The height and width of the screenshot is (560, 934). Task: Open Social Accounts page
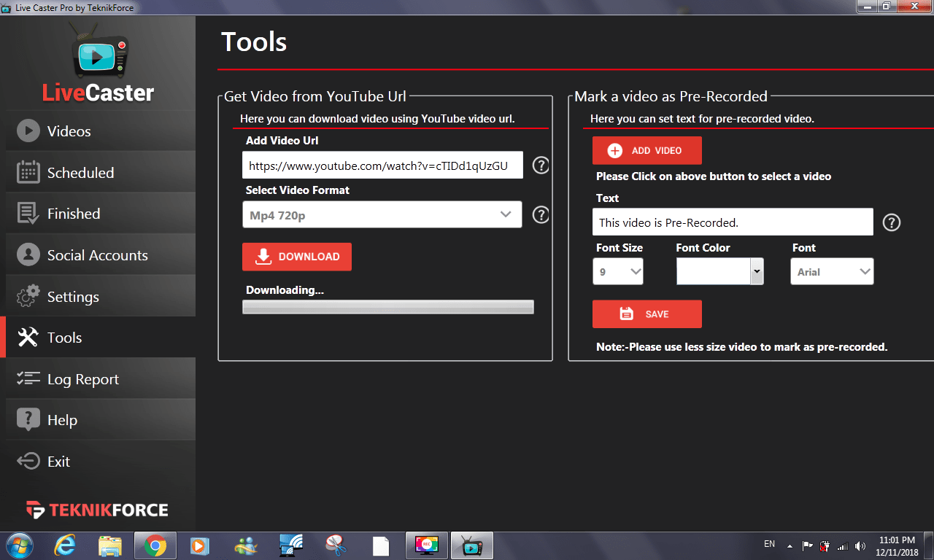click(101, 255)
